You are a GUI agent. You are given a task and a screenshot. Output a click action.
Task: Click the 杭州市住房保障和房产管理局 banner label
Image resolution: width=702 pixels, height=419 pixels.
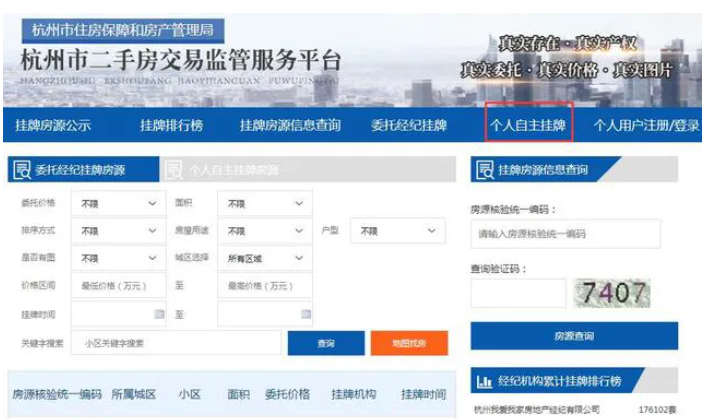point(123,30)
